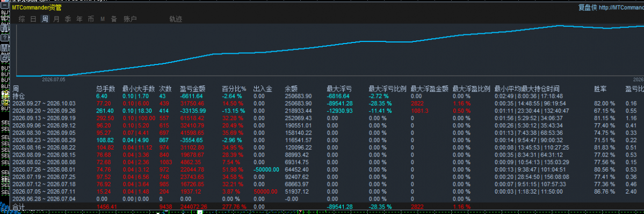Image resolution: width=644 pixels, height=214 pixels.
Task: Open the 综 summary tab
Action: (22, 19)
